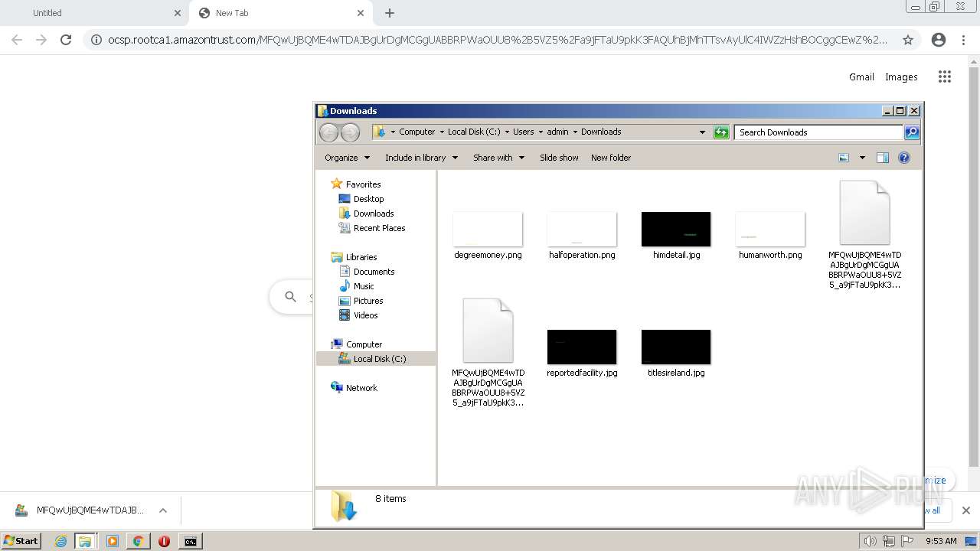Click the Explorer forward navigation arrow

pos(350,132)
